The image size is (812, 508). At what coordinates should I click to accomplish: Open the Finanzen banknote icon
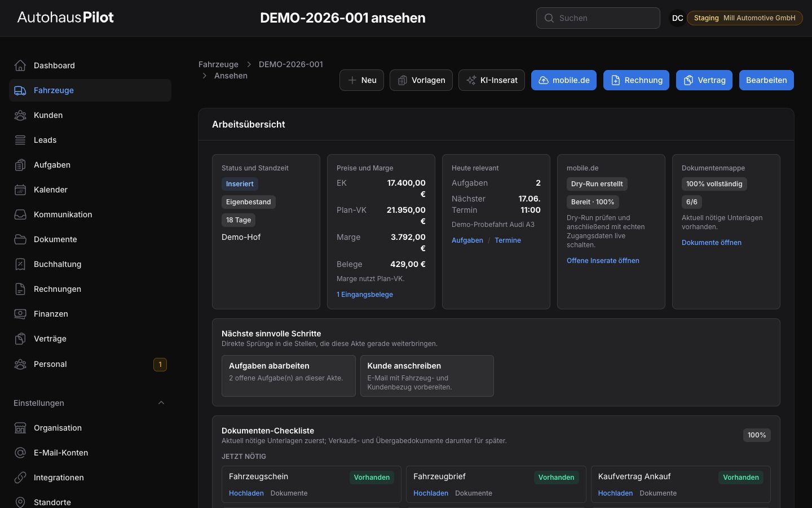20,314
